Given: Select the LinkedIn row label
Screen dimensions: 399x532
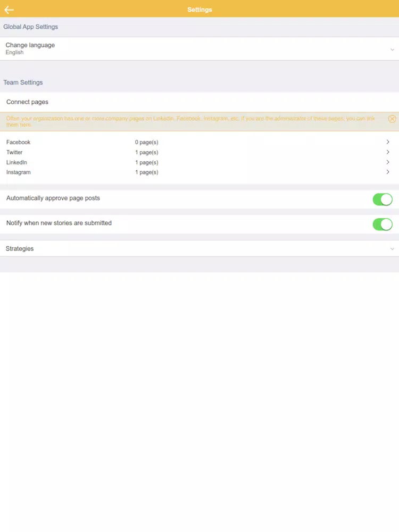Looking at the screenshot, I should (x=16, y=162).
